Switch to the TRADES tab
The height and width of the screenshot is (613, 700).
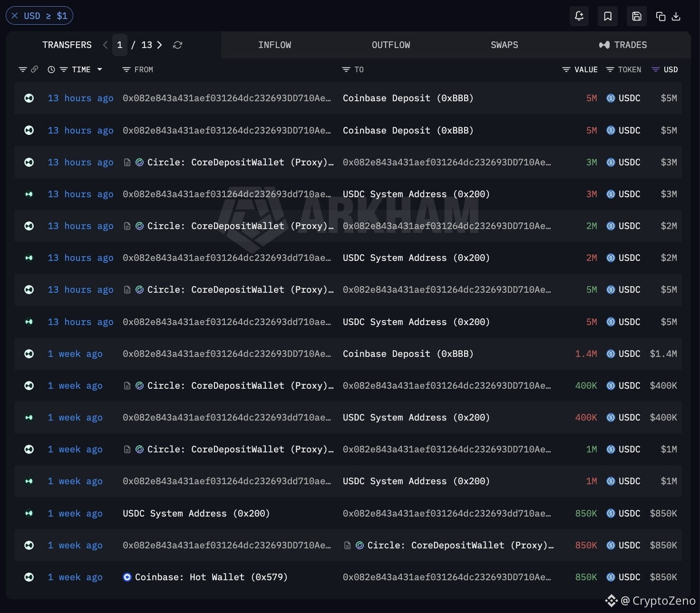pyautogui.click(x=623, y=45)
